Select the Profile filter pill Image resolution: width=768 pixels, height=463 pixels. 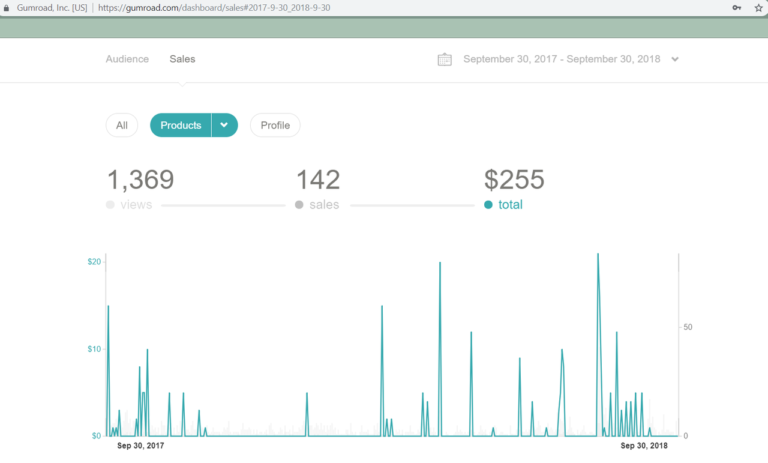(275, 125)
